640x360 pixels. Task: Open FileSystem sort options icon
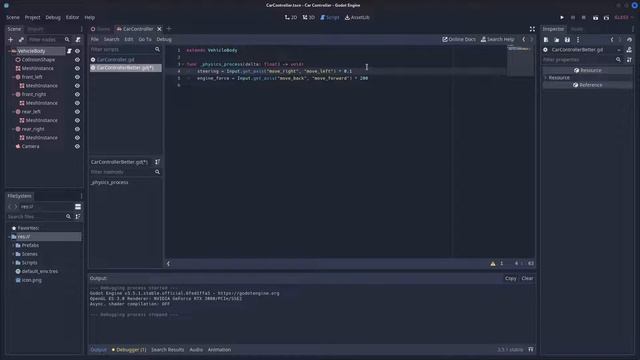78,217
